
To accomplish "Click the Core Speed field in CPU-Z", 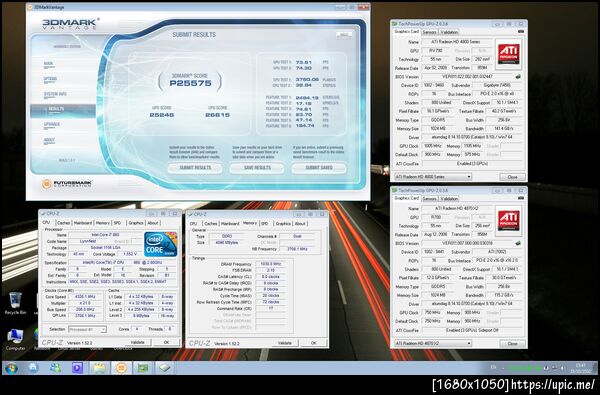I will pyautogui.click(x=86, y=297).
